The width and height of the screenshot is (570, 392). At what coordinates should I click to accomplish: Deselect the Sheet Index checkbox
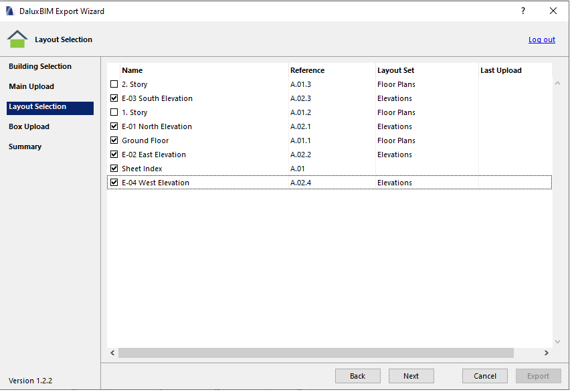point(114,169)
